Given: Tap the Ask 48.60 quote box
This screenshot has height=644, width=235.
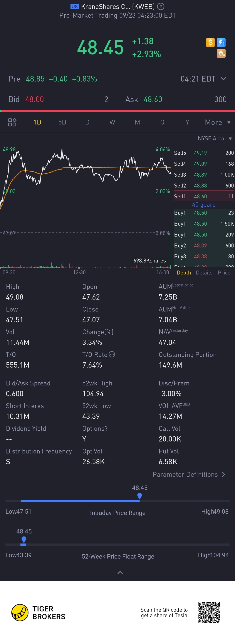Looking at the screenshot, I should pyautogui.click(x=176, y=99).
